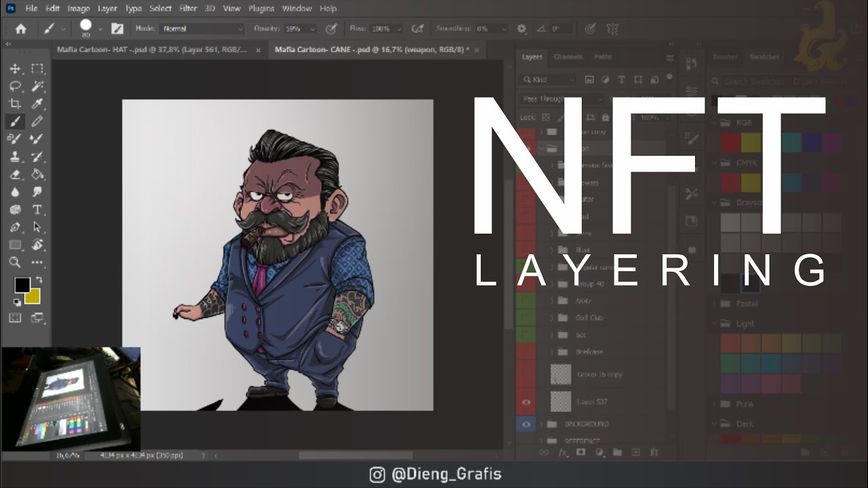868x488 pixels.
Task: Enable airbrush-style build-up
Action: (418, 28)
